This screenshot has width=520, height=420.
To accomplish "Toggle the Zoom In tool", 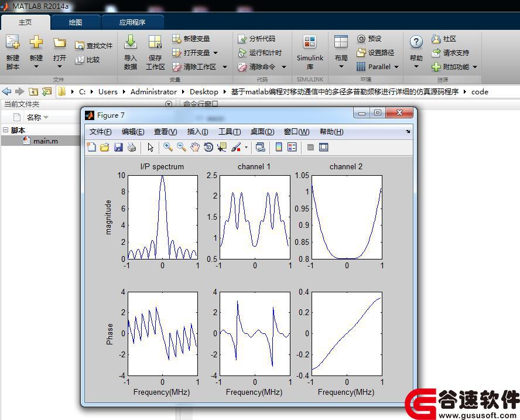I will pyautogui.click(x=168, y=147).
